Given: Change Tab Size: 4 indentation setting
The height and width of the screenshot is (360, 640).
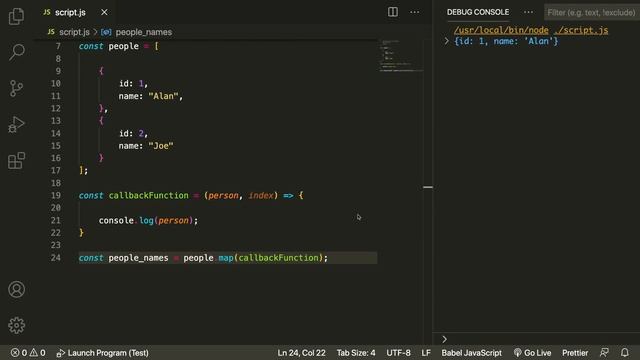Looking at the screenshot, I should click(x=356, y=353).
